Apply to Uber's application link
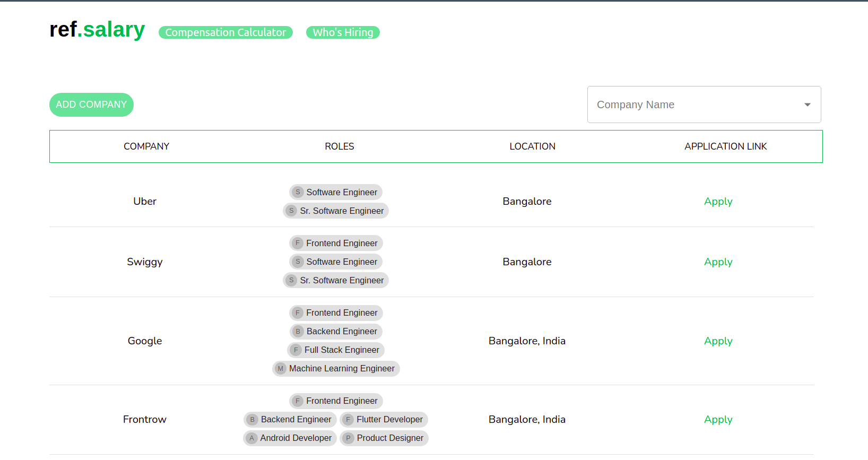Image resolution: width=868 pixels, height=460 pixels. tap(718, 202)
